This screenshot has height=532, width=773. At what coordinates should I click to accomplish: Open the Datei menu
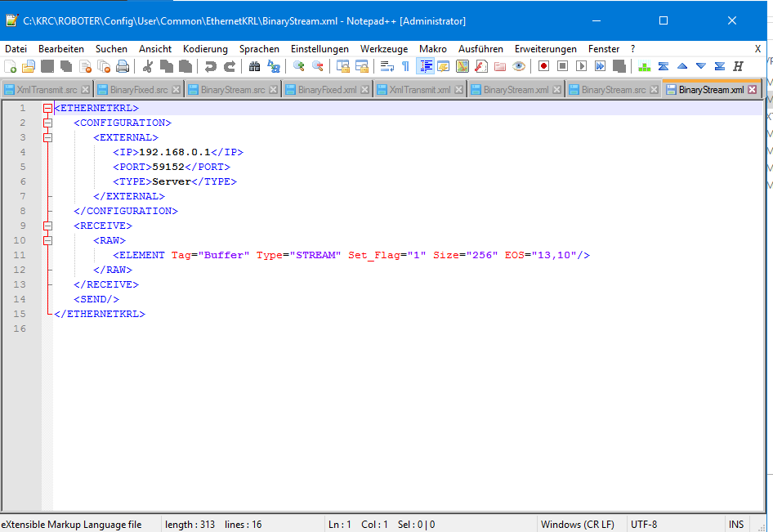(16, 49)
